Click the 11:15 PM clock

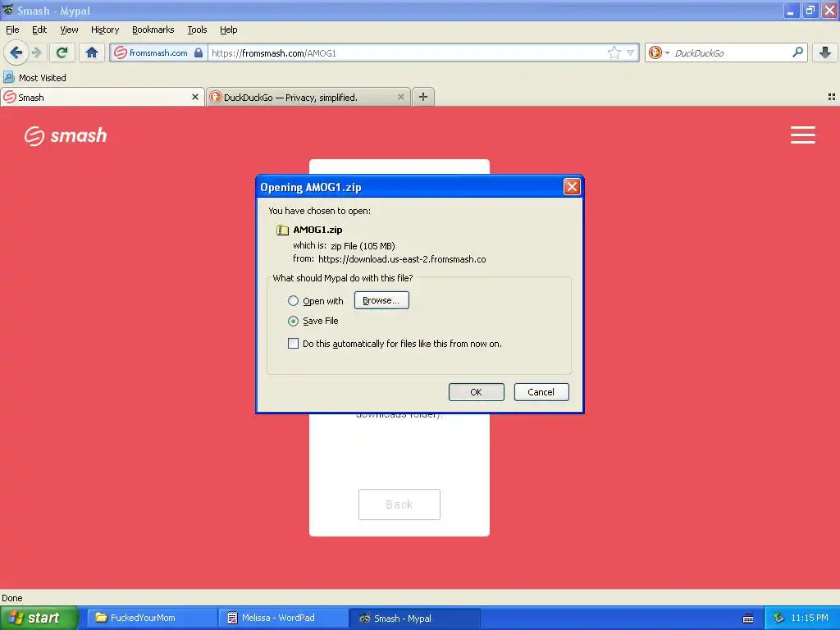click(810, 619)
